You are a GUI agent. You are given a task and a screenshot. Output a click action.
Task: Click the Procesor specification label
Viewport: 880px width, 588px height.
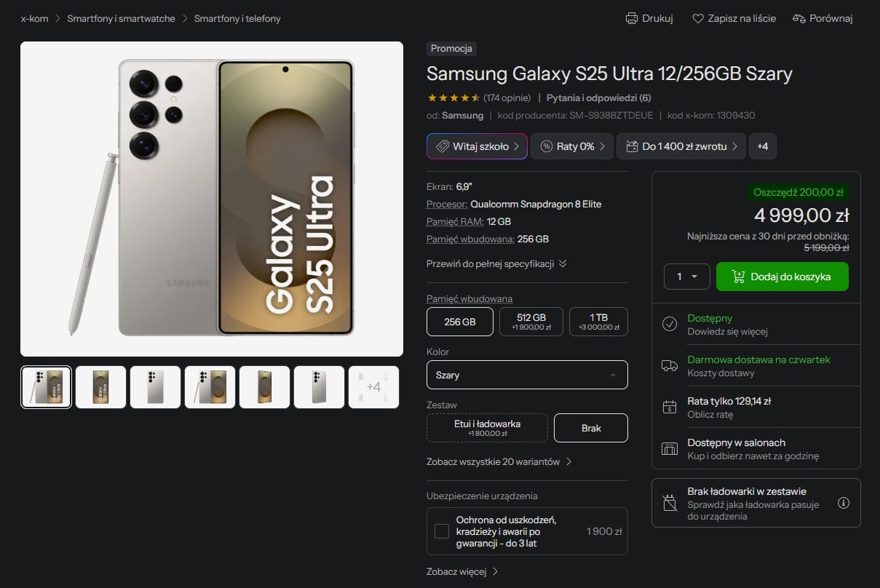[x=447, y=204]
